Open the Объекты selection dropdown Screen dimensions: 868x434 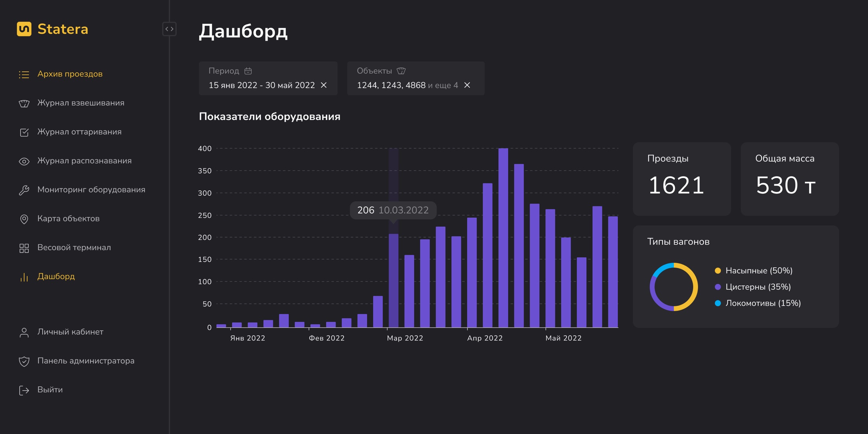tap(416, 78)
